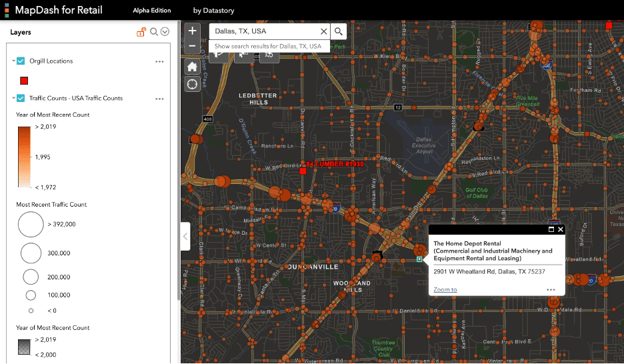Click 'Dallas Executive Airport' map label

click(x=423, y=145)
